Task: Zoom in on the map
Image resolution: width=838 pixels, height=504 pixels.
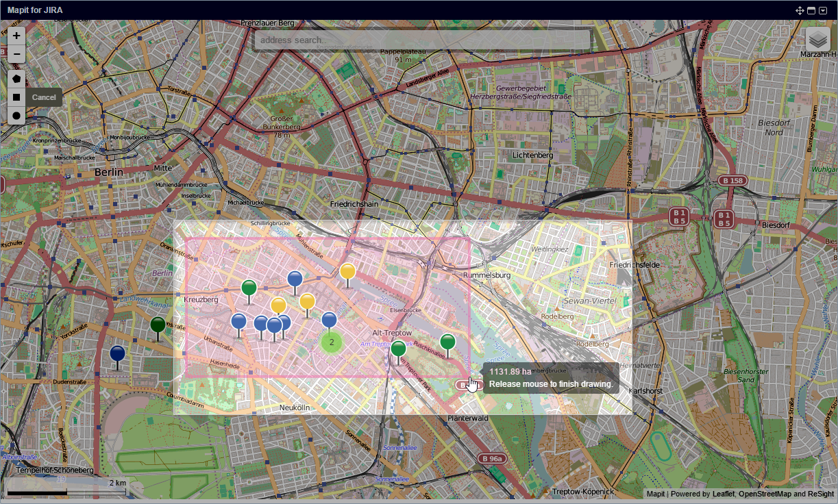Action: (x=15, y=35)
